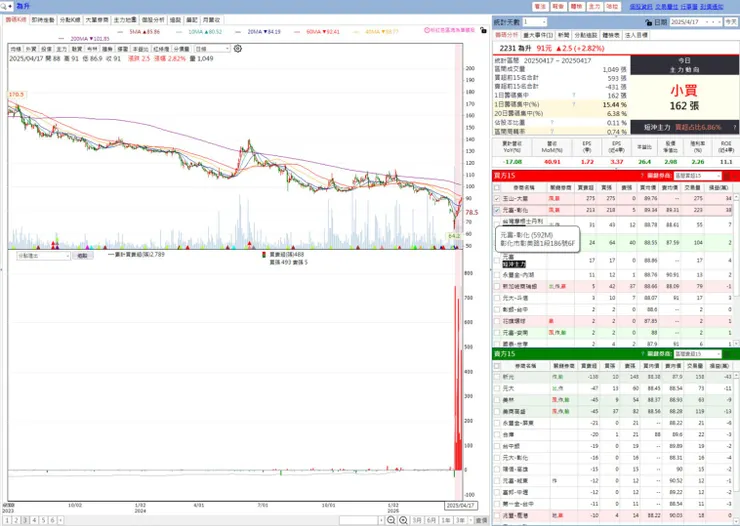740x526 pixels.
Task: Click the 分價量 toggle in chart toolbar
Action: click(181, 49)
